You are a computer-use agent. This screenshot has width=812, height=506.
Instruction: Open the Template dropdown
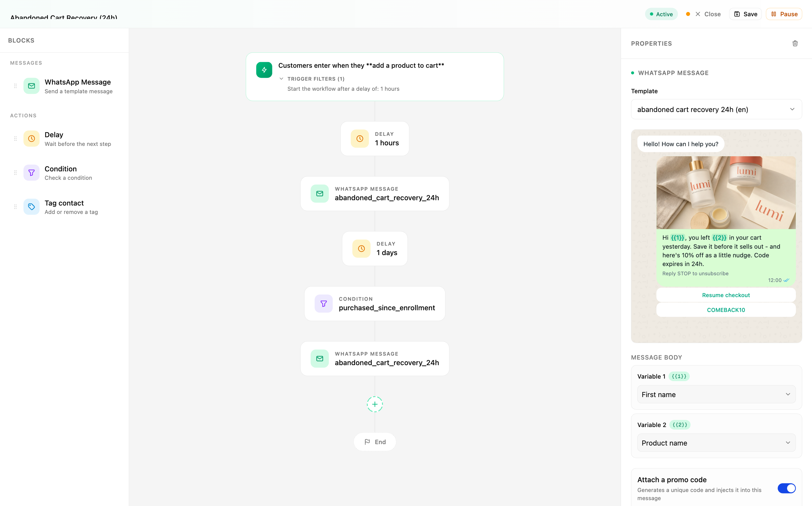point(716,109)
